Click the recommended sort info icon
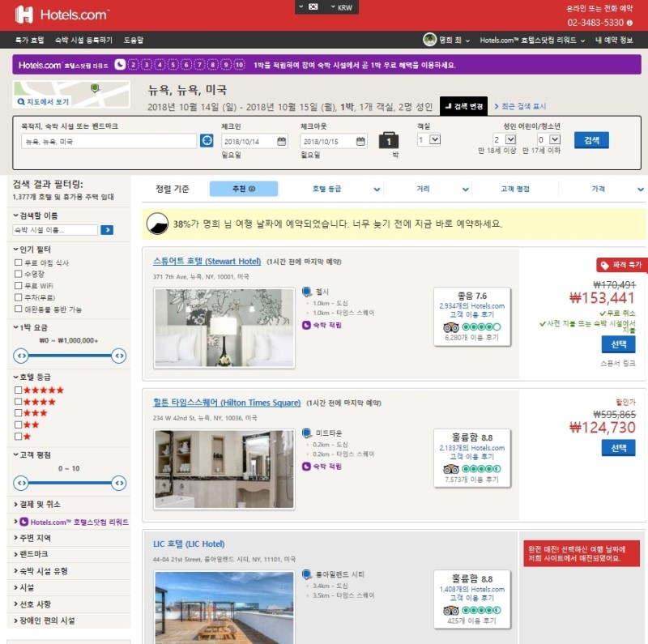Screen dimensions: 648x644 252,189
